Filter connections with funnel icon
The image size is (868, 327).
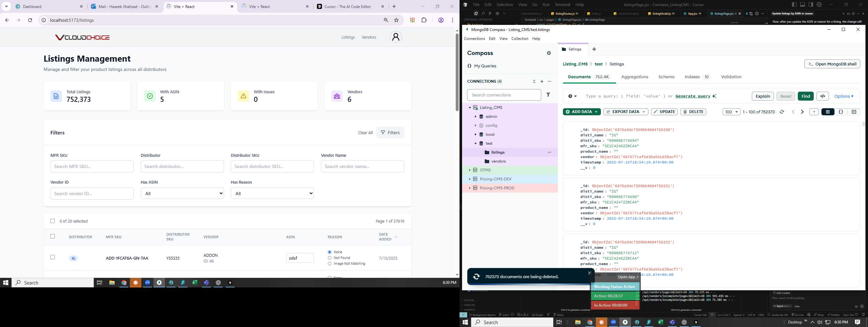(x=548, y=95)
